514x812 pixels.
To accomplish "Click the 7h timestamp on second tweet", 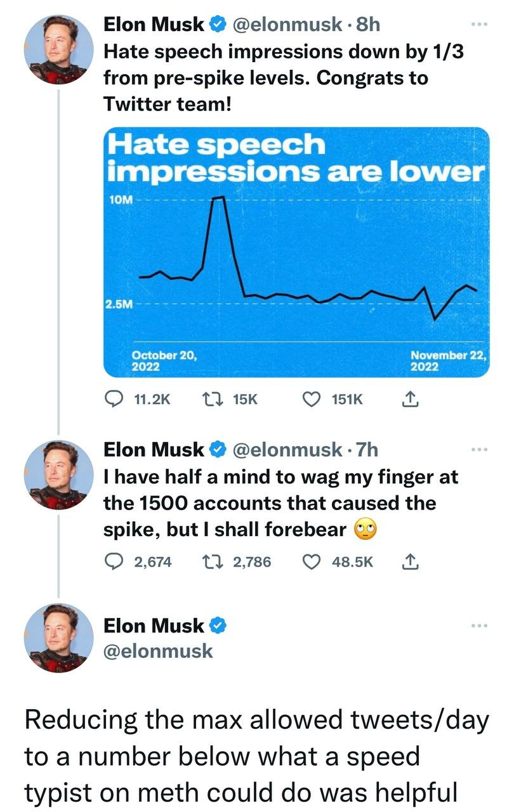I will (367, 450).
